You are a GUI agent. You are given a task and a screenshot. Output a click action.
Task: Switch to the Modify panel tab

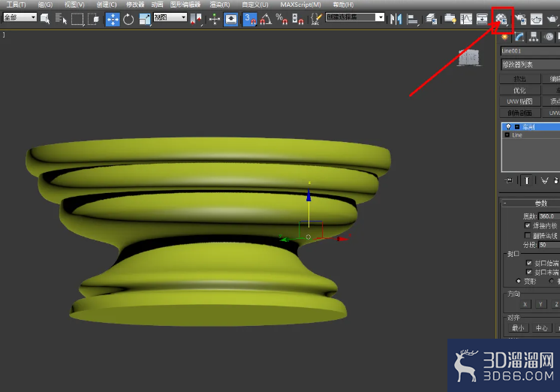[519, 37]
